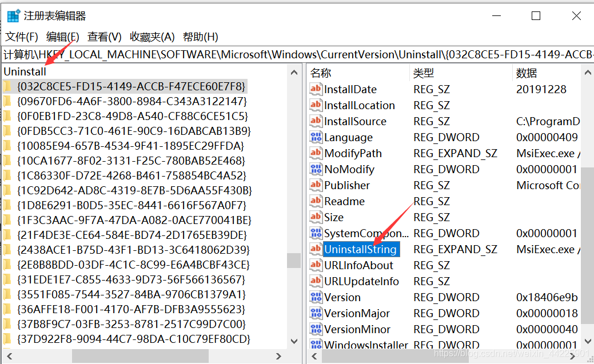
Task: Open the 收藏夹(A) menu
Action: [x=152, y=37]
